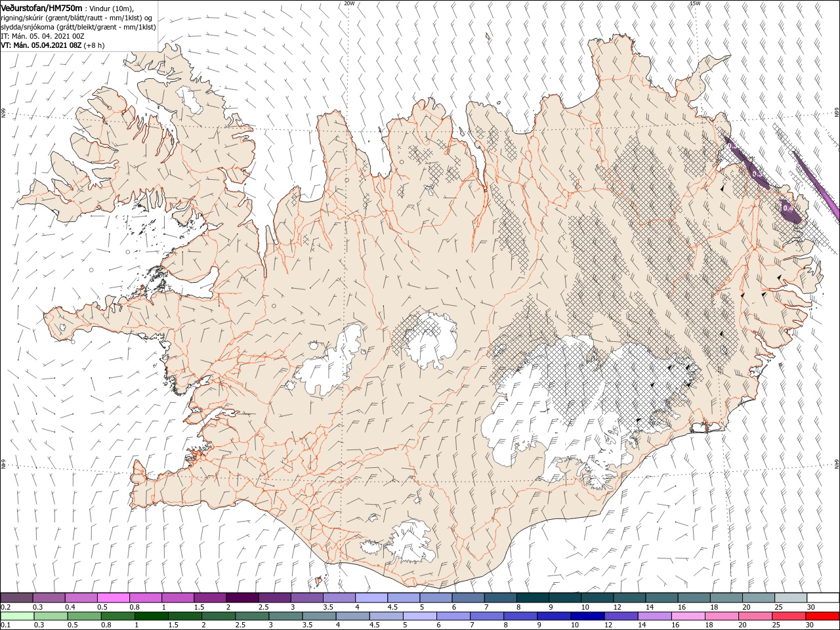Select the lower scale swatch starting at 9
Viewport: 840px width, 630px height.
tap(553, 616)
